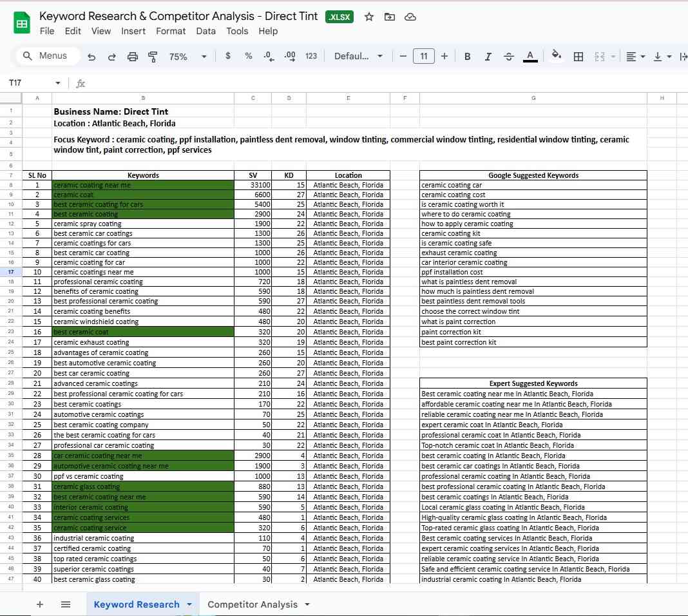This screenshot has width=688, height=616.
Task: Open the File menu
Action: pos(47,31)
